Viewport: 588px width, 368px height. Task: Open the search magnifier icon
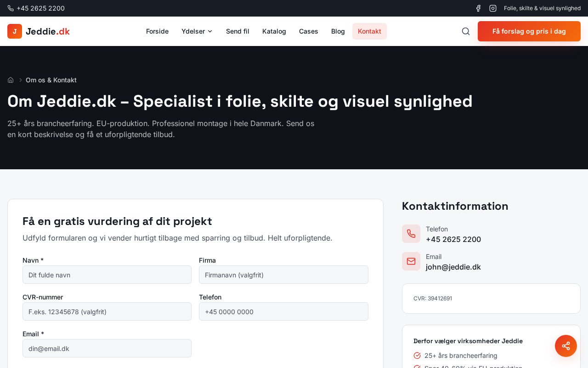(x=466, y=31)
